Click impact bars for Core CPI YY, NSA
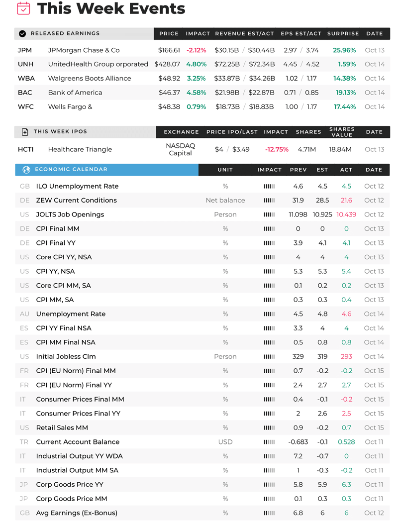This screenshot has height=532, width=401. pos(269,257)
